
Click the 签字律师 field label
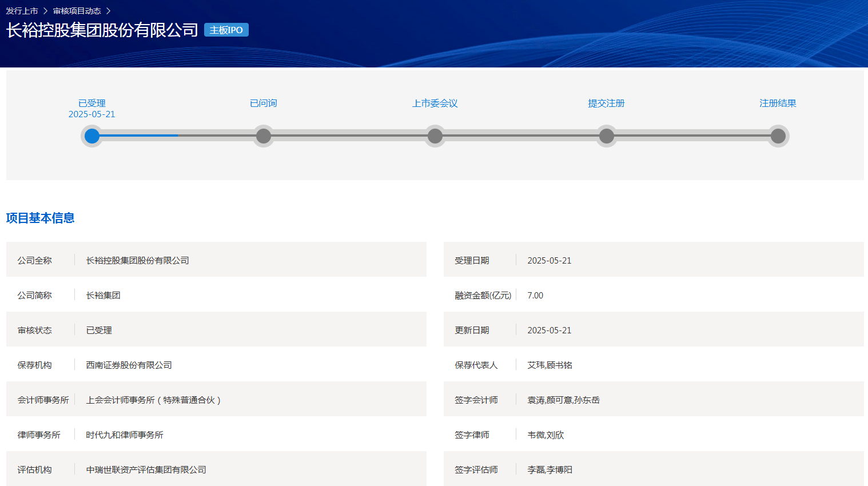click(x=472, y=435)
